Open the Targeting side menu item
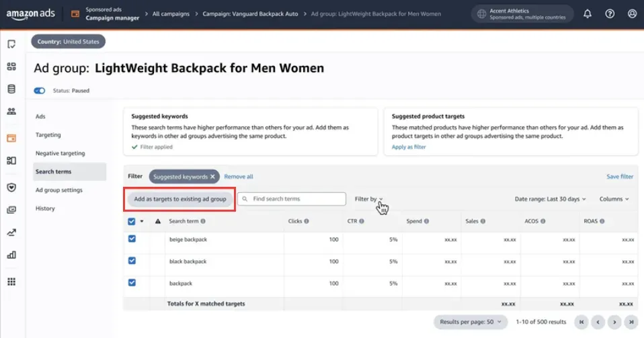 tap(48, 134)
